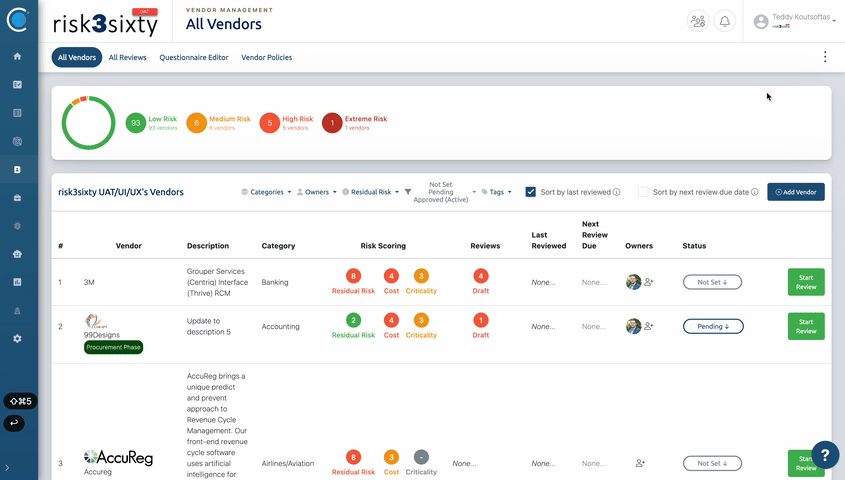
Task: Open the chart reports sidebar icon
Action: (x=17, y=282)
